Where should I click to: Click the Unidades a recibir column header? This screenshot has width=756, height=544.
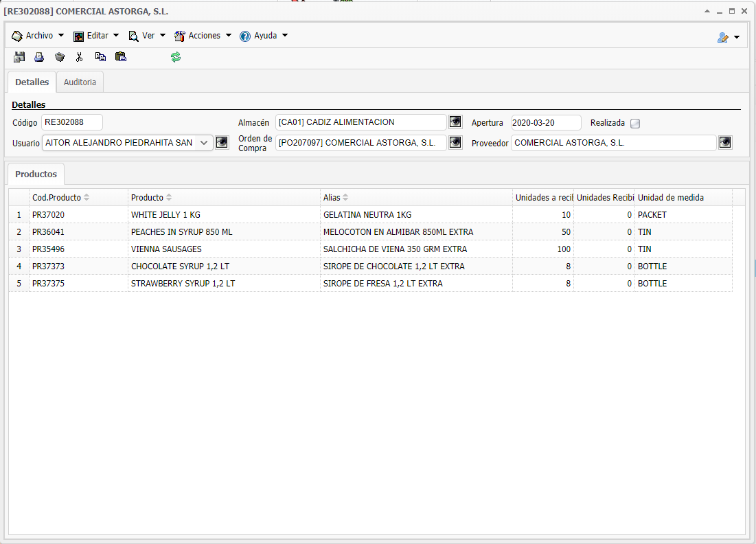click(x=543, y=197)
